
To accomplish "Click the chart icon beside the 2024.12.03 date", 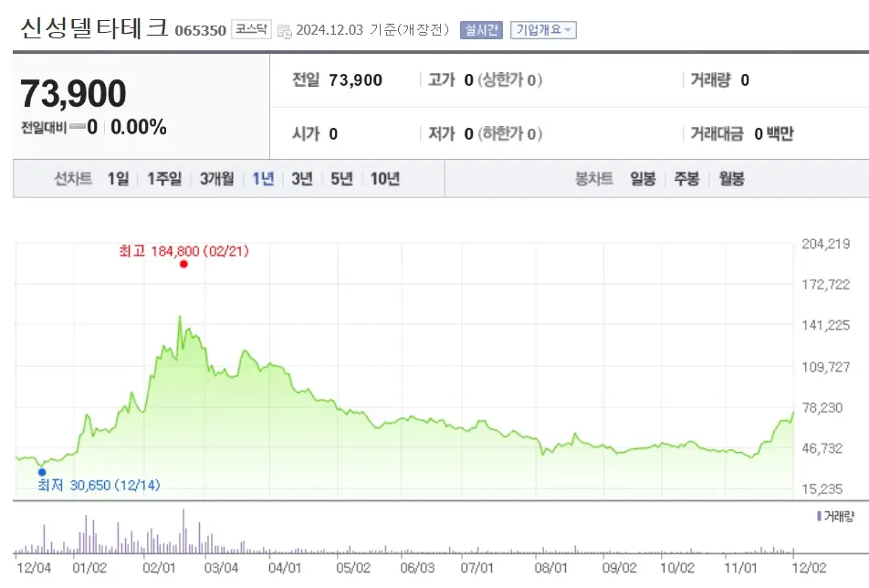I will pyautogui.click(x=285, y=30).
